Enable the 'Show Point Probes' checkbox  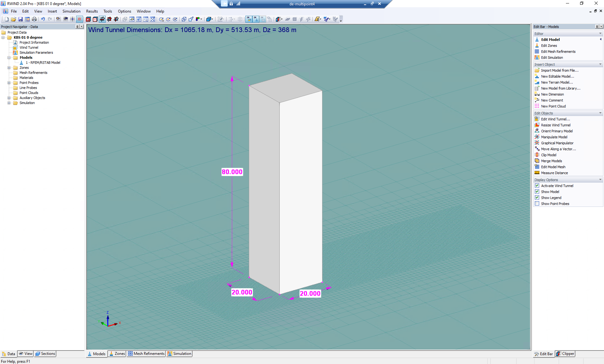pos(537,204)
